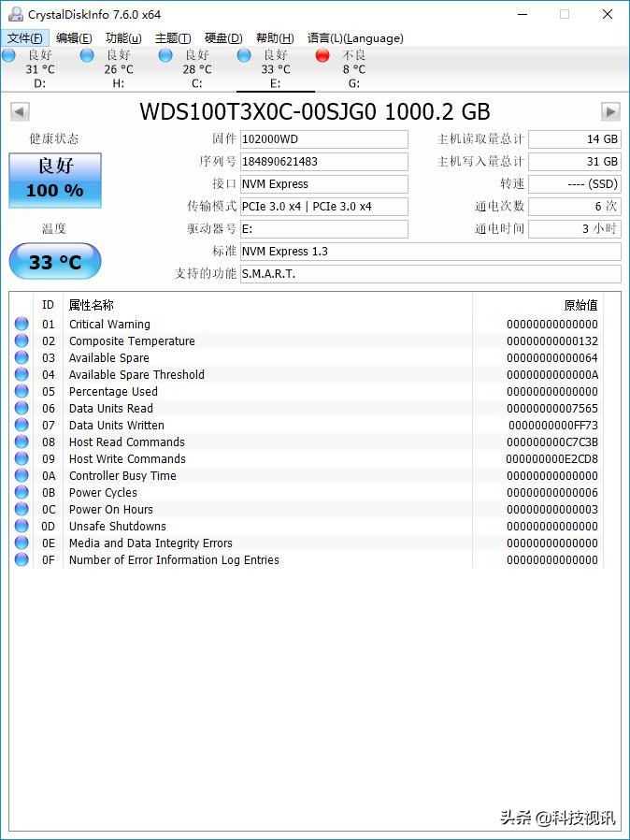The width and height of the screenshot is (630, 840).
Task: Click the serial number field 184890621483
Action: pos(323,162)
